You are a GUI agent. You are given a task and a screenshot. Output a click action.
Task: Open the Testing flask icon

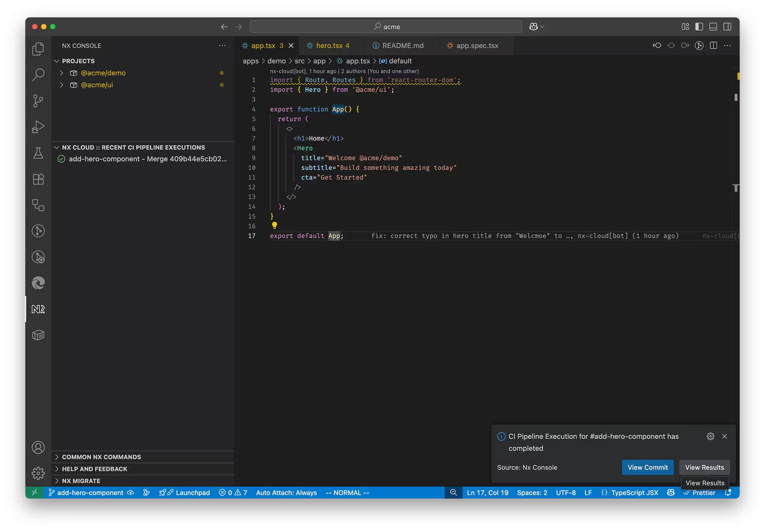pyautogui.click(x=38, y=153)
